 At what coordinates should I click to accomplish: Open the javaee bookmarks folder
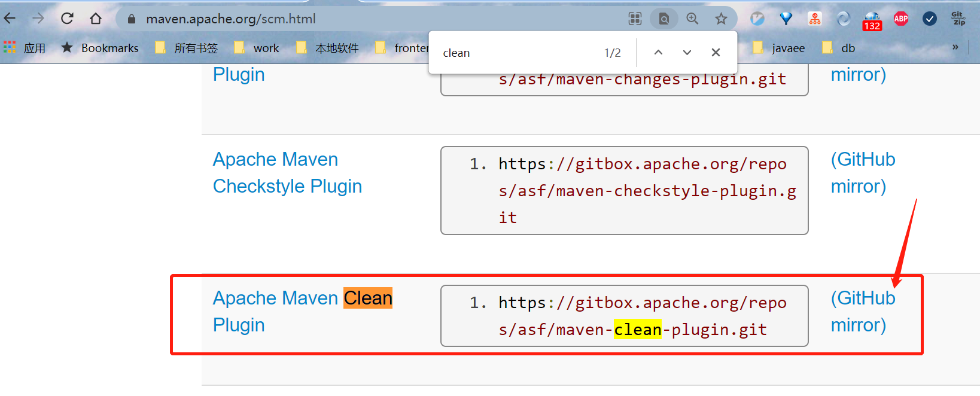(x=779, y=48)
